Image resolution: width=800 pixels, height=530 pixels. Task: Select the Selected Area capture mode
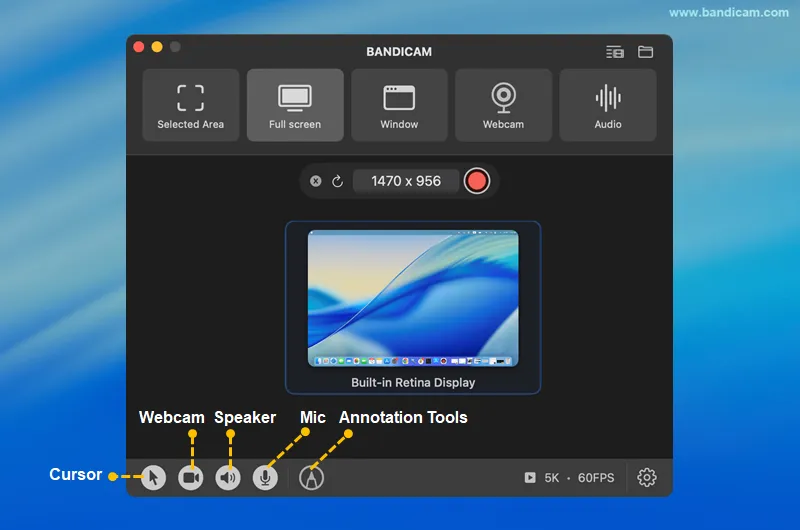[x=190, y=105]
